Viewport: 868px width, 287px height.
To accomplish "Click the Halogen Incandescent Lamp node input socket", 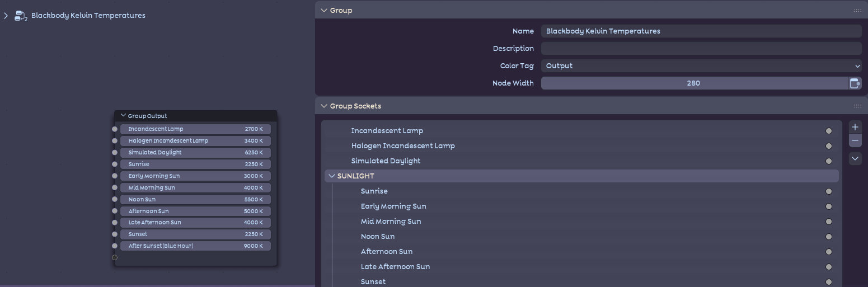I will [x=115, y=141].
